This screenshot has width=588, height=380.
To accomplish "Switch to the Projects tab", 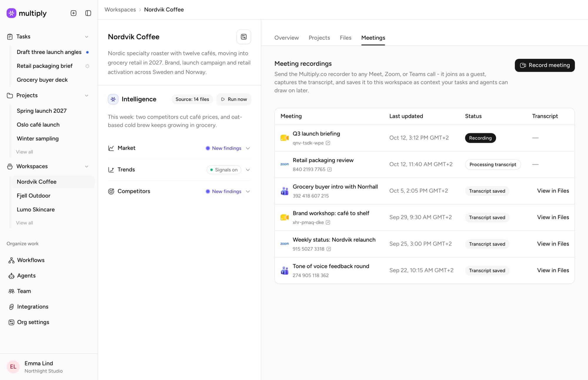I will (319, 38).
